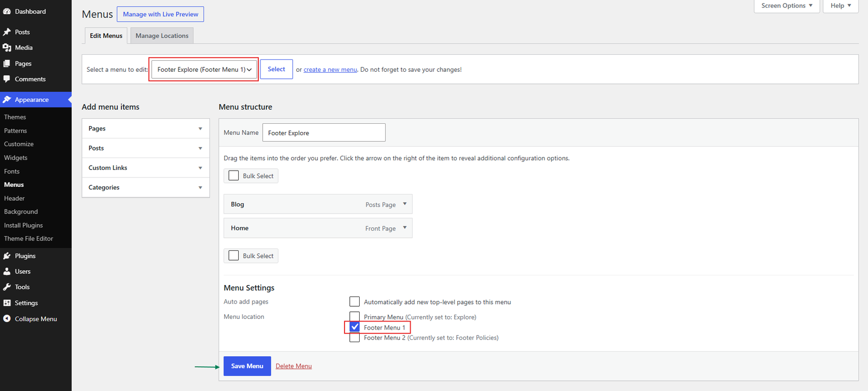Screen dimensions: 868x391
Task: Click the Comments bubble icon
Action: 7,79
